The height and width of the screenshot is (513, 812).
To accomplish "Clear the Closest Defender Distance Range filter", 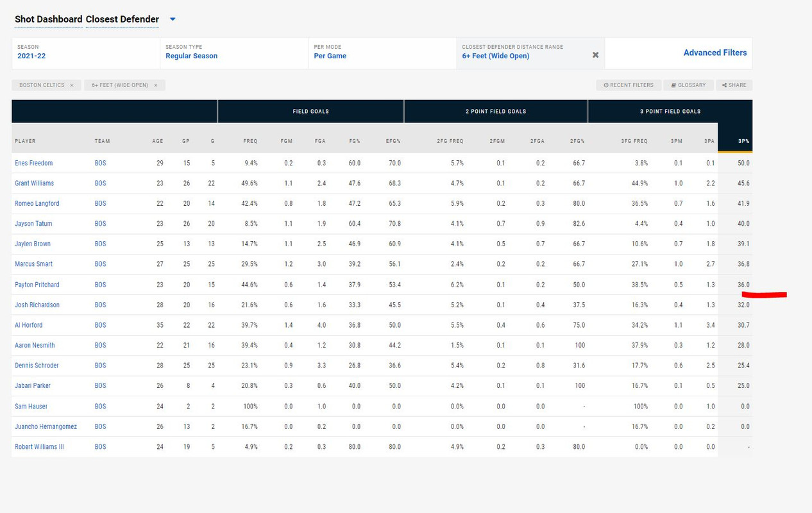I will 595,55.
